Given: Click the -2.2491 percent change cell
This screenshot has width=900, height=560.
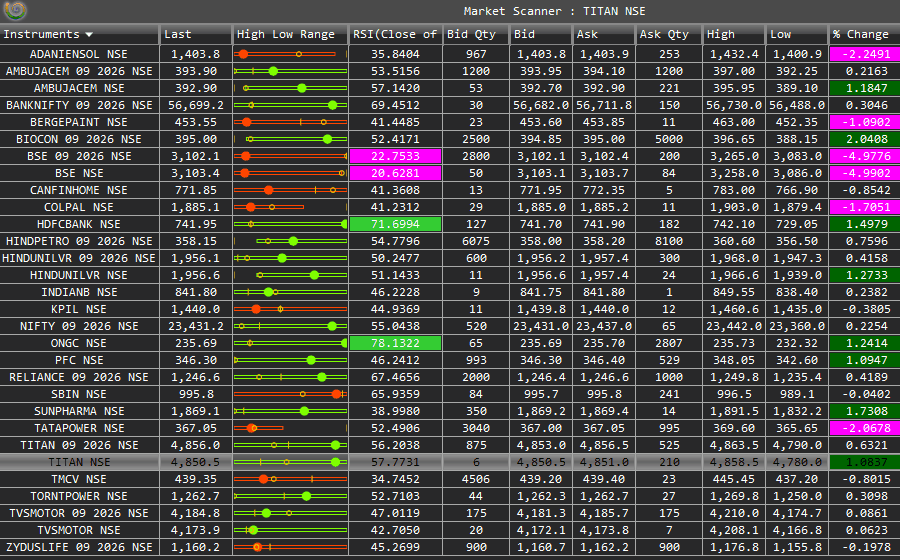Looking at the screenshot, I should point(864,54).
